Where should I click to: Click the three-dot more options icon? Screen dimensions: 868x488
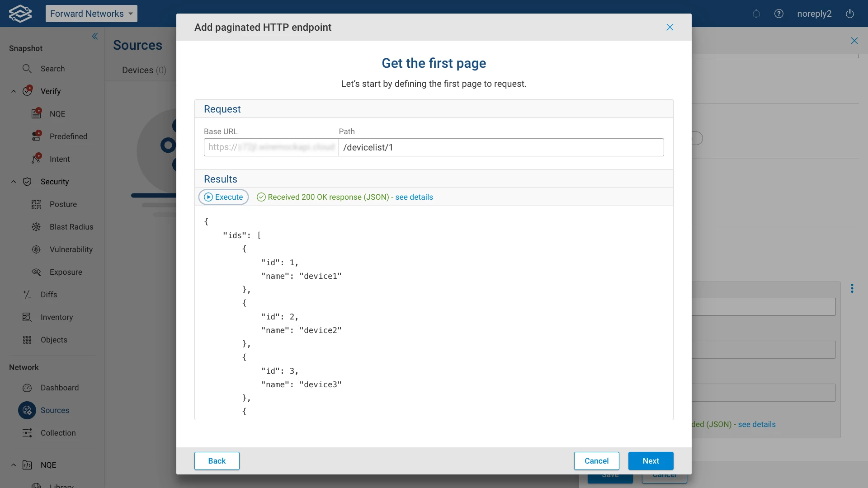tap(852, 288)
